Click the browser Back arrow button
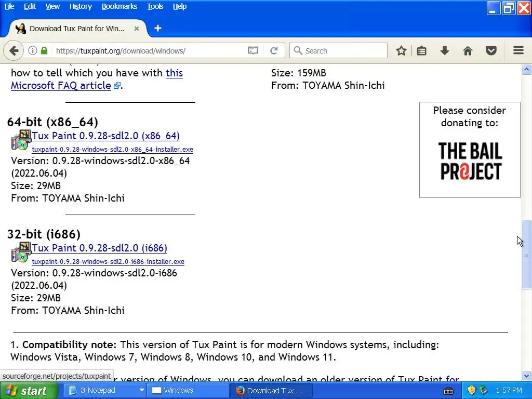 tap(13, 51)
